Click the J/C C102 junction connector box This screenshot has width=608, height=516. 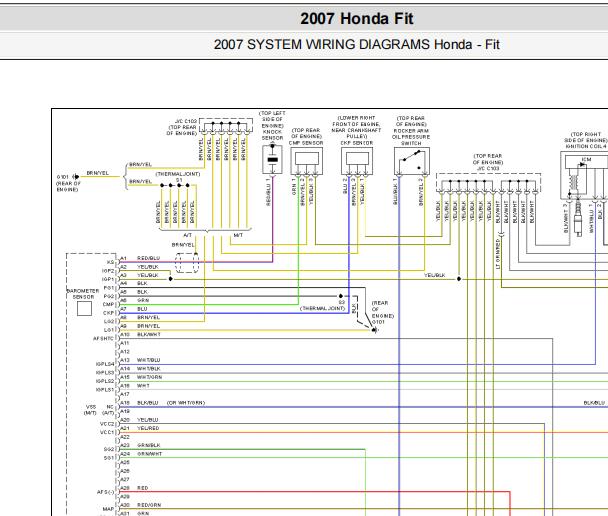coord(226,126)
